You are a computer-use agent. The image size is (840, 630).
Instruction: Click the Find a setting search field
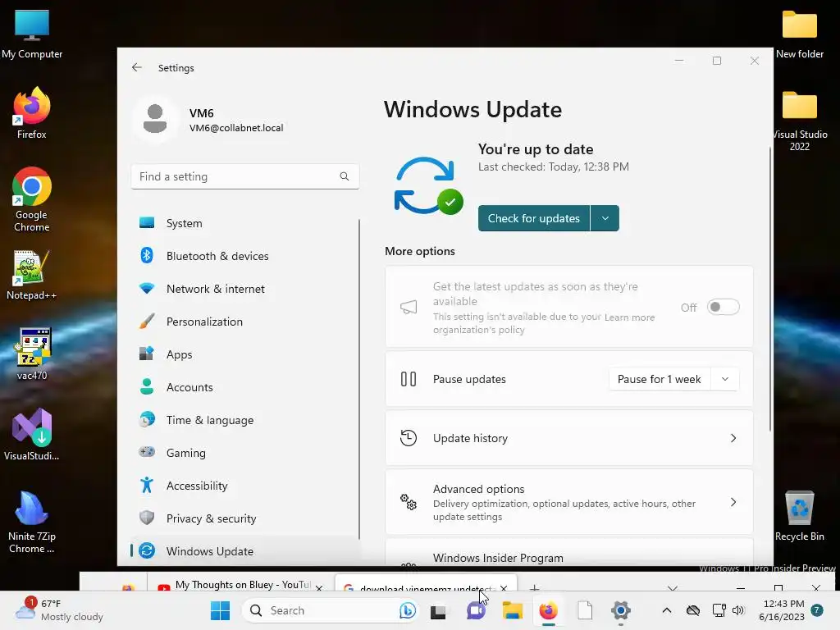coord(244,176)
